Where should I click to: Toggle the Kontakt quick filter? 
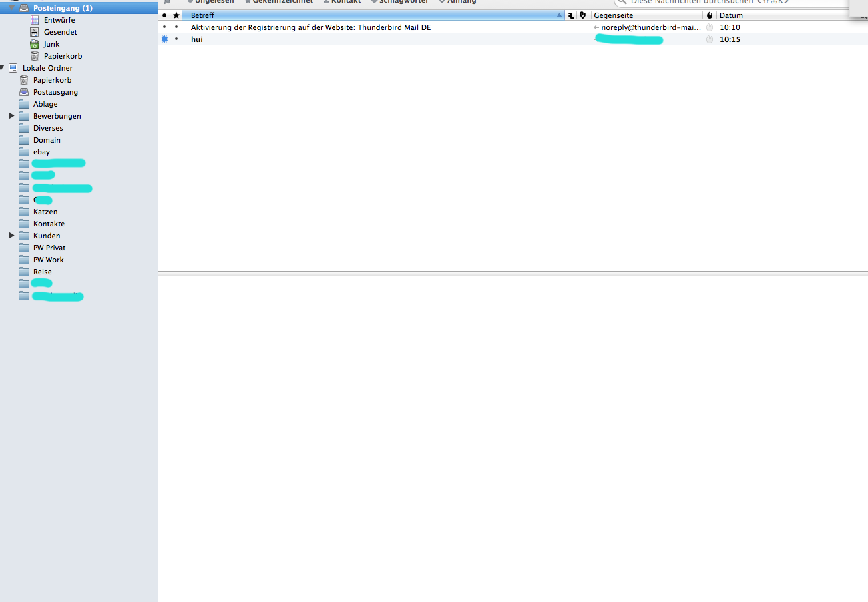pyautogui.click(x=341, y=2)
